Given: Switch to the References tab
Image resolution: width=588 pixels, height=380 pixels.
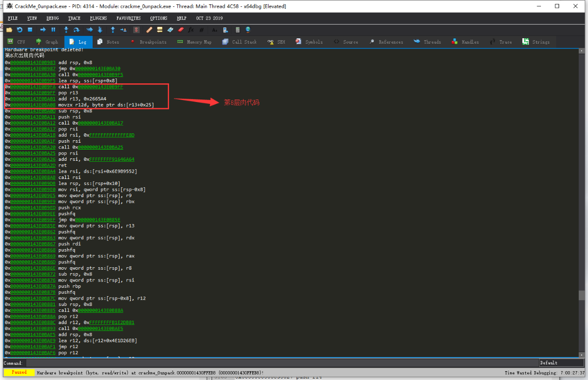Looking at the screenshot, I should coord(387,42).
